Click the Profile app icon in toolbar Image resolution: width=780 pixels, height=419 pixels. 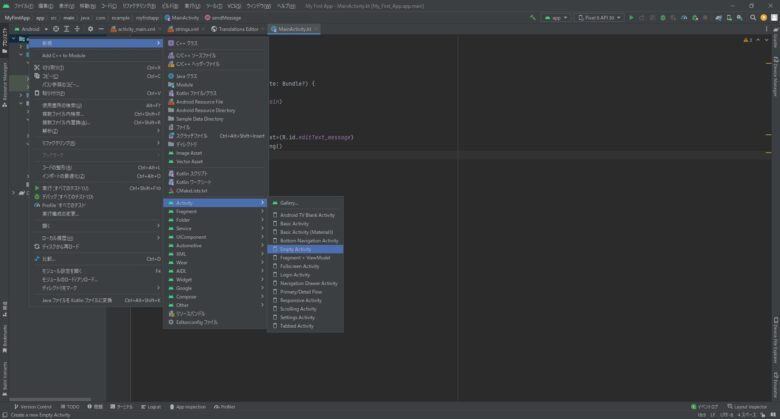coord(684,18)
